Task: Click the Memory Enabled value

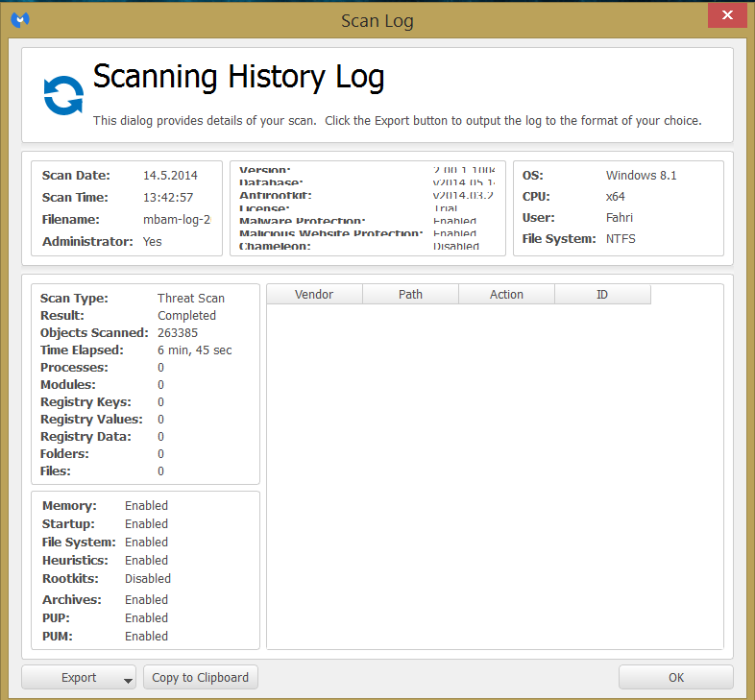Action: coord(146,505)
